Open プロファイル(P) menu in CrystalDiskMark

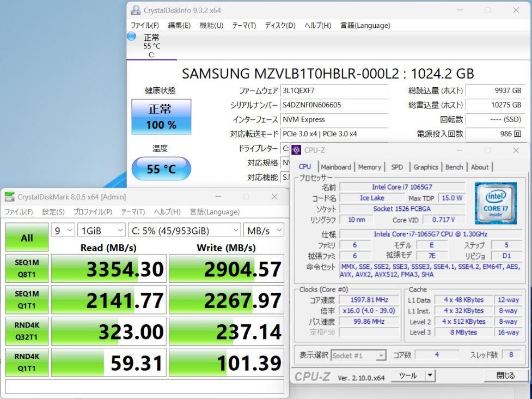click(93, 212)
